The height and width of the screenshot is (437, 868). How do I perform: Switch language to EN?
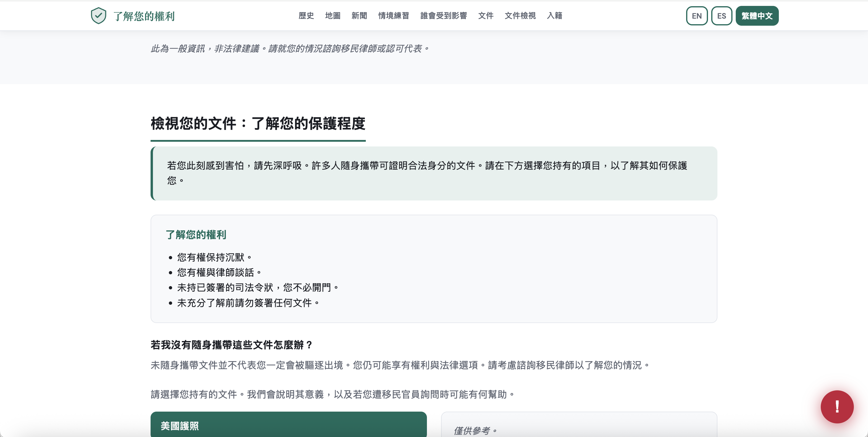(696, 16)
